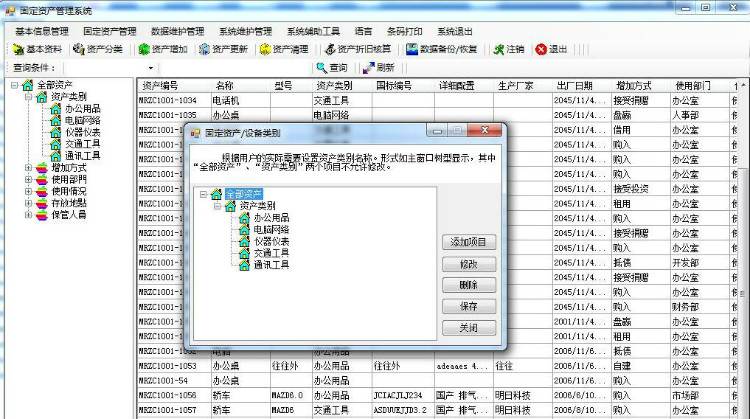This screenshot has width=750, height=419.
Task: Open the 基本资料 toolbar button
Action: click(38, 49)
